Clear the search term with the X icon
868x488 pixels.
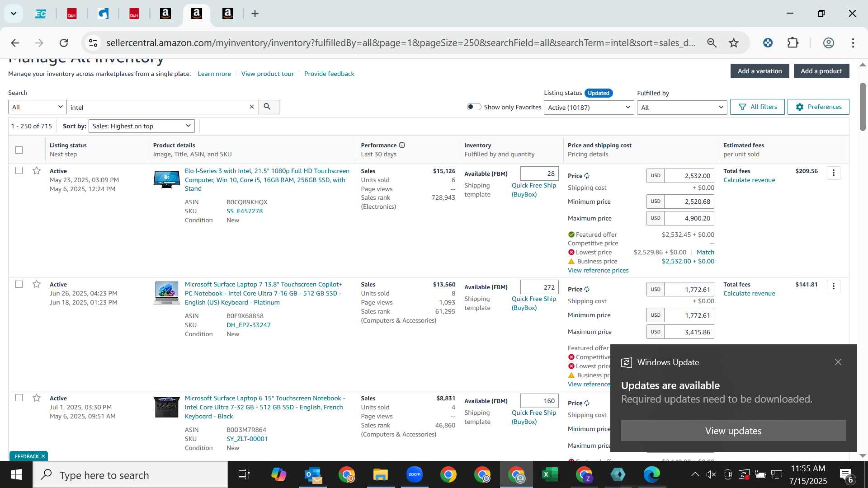[252, 107]
